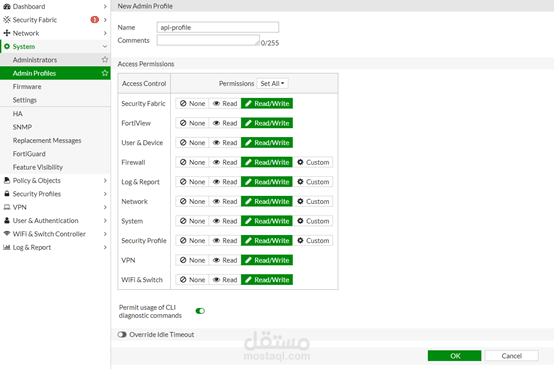554x369 pixels.
Task: Toggle the Admin Profiles favorite star
Action: coord(105,73)
